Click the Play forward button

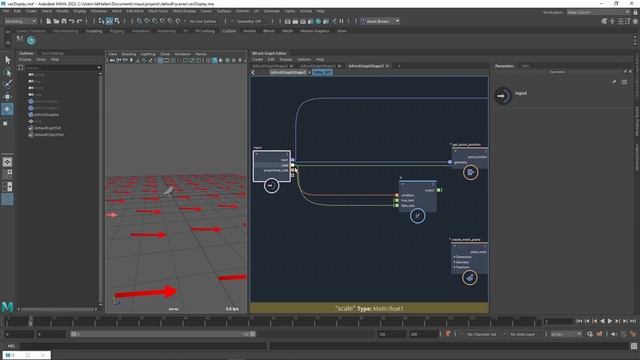click(610, 321)
